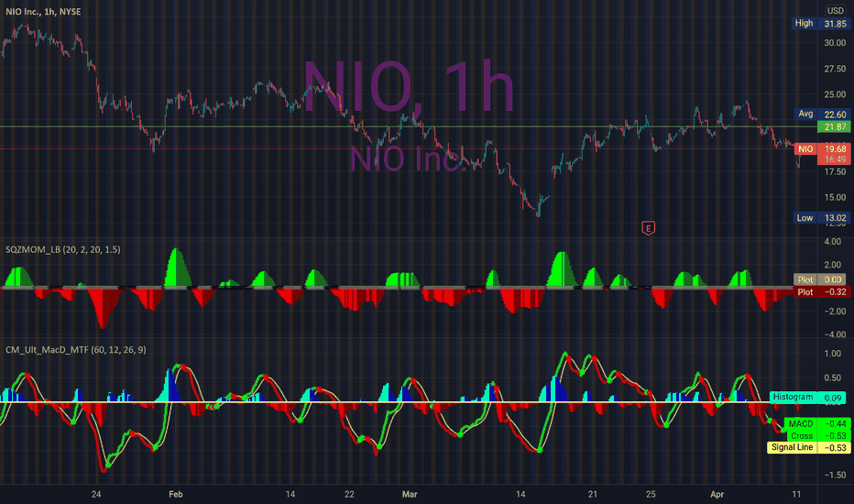Click the Feb label on time axis
Image resolution: width=854 pixels, height=504 pixels.
coord(175,494)
